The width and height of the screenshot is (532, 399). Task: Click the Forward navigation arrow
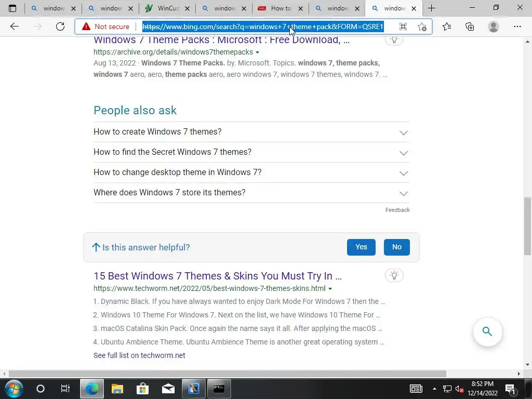pyautogui.click(x=37, y=26)
